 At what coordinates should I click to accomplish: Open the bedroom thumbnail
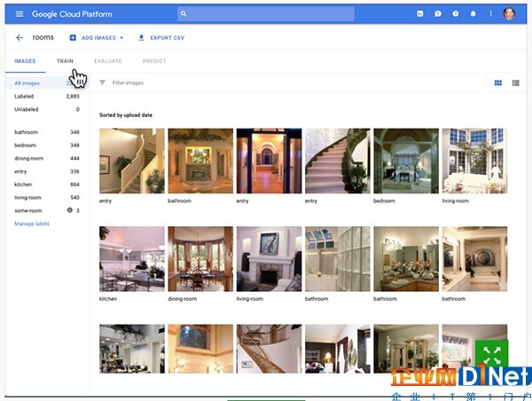406,161
